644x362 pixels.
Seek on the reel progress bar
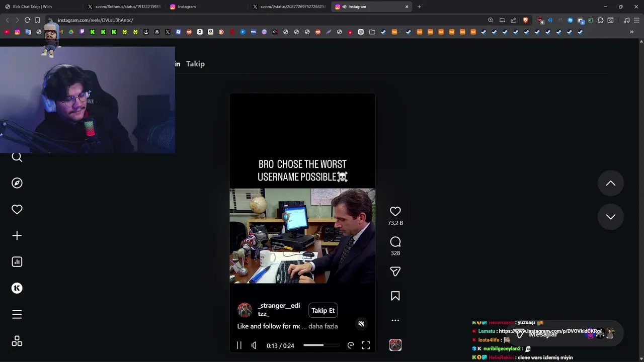tap(321, 345)
